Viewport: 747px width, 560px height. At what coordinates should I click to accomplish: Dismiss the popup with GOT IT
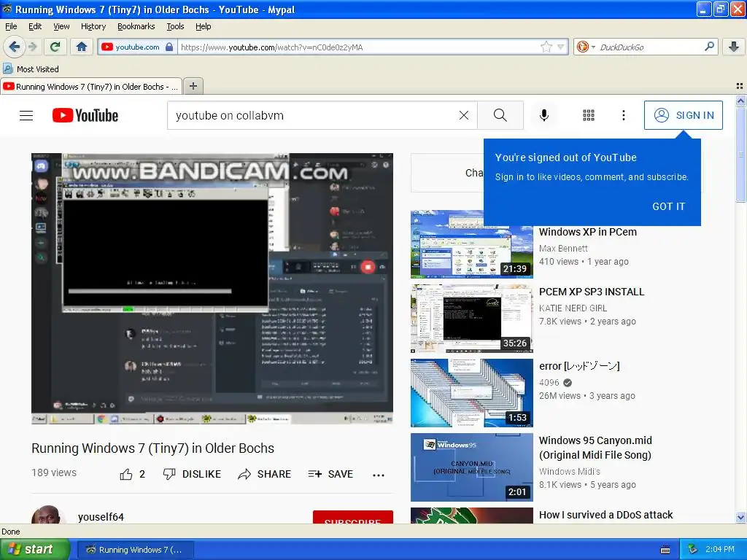668,206
